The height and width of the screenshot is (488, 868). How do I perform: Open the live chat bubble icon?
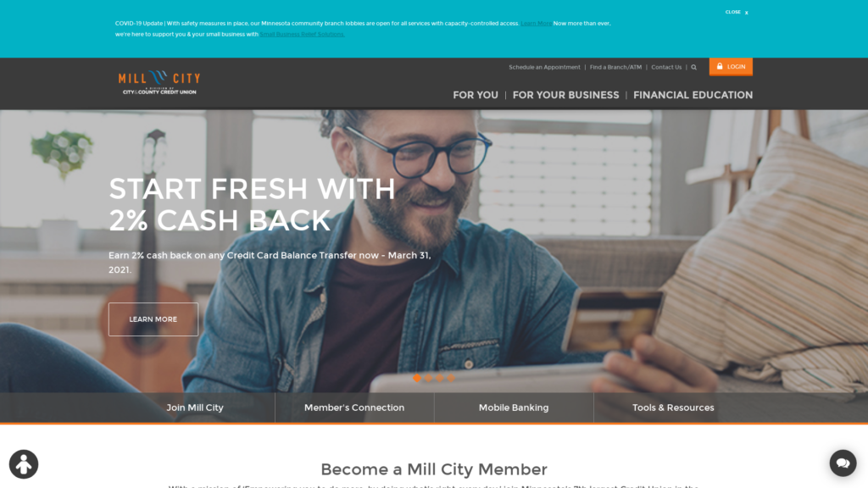(843, 463)
